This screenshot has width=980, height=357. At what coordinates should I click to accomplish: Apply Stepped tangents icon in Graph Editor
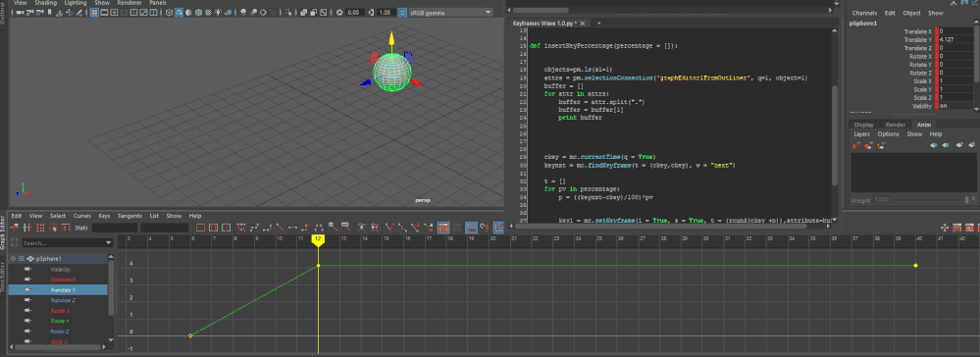[306, 228]
